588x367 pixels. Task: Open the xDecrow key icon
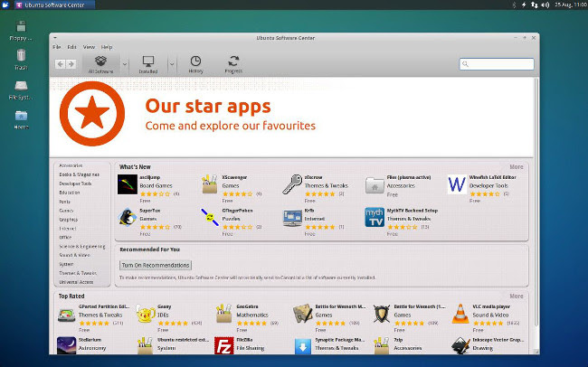tap(292, 184)
